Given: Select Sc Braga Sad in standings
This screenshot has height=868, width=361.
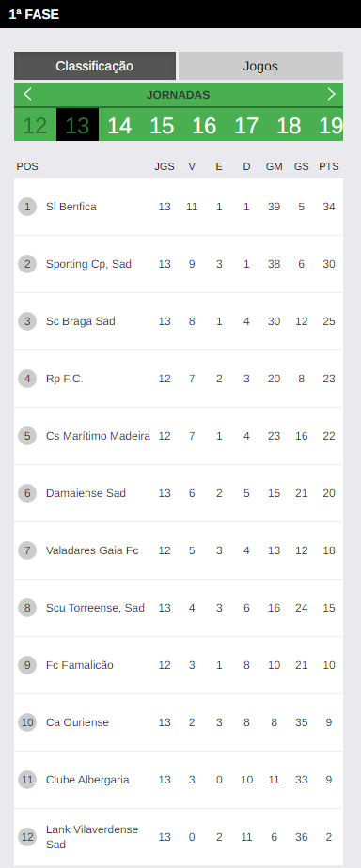Looking at the screenshot, I should pyautogui.click(x=179, y=321).
